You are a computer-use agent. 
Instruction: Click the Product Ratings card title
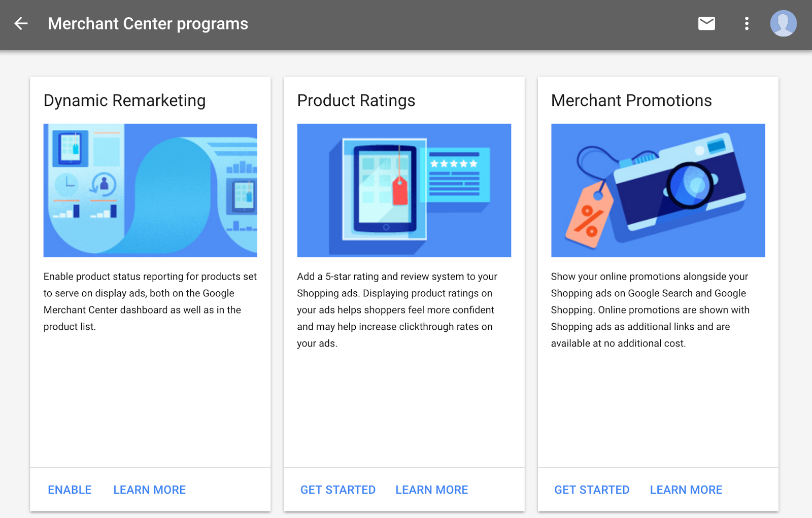356,100
